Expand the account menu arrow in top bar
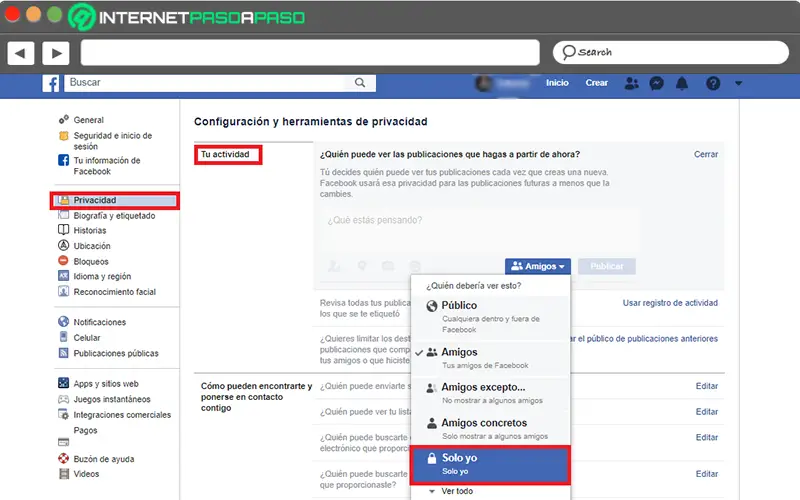This screenshot has width=800, height=500. point(738,83)
